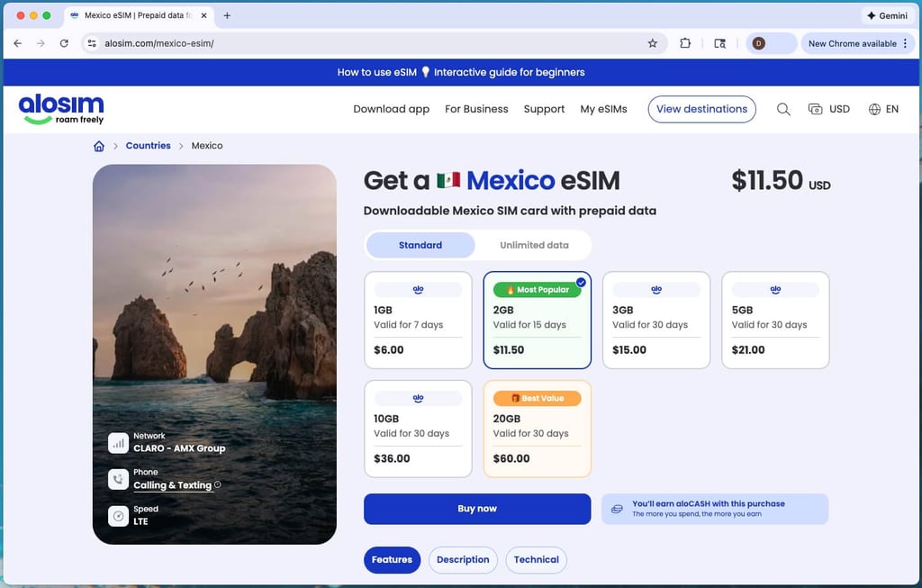Click the LTE speed text

[140, 521]
